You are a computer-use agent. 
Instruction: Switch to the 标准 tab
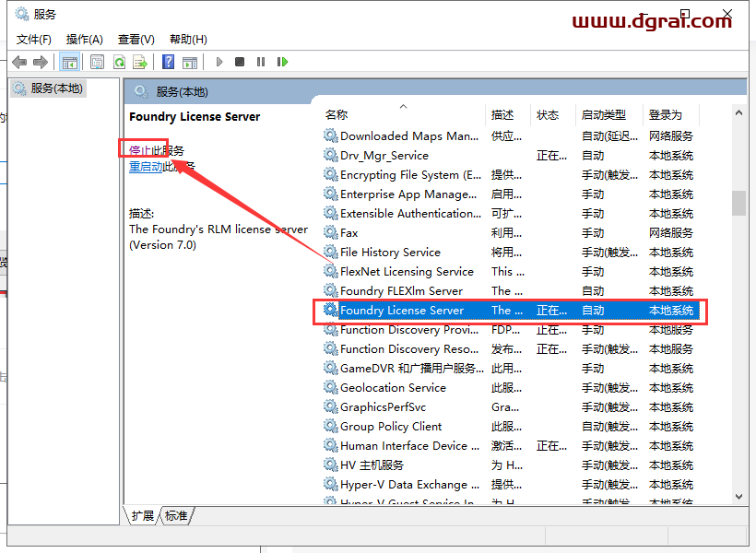pos(176,516)
